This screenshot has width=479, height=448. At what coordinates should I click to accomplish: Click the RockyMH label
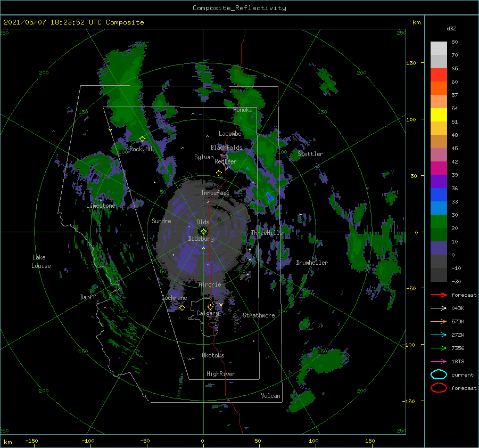pos(141,149)
